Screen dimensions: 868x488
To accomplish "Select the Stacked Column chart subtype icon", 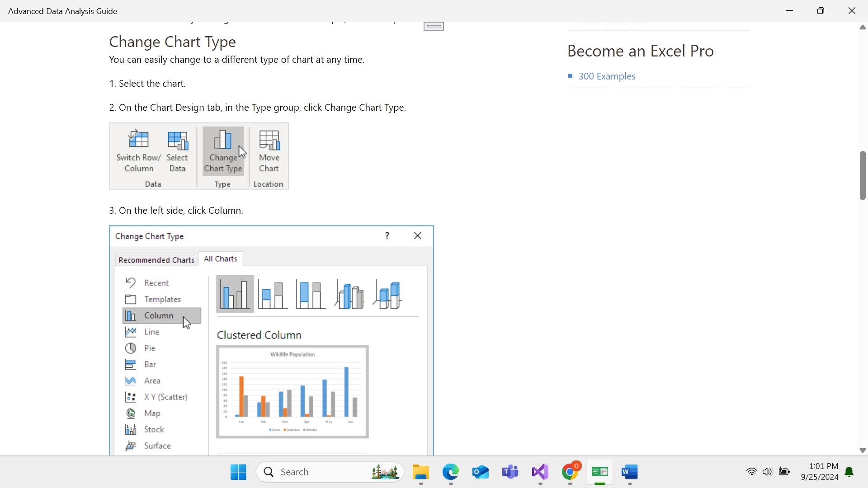I will coord(273,294).
